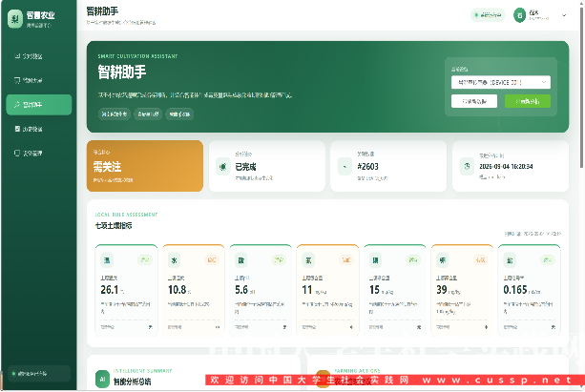
Task: Click the trend icon at bottom of 39 card
Action: click(486, 327)
